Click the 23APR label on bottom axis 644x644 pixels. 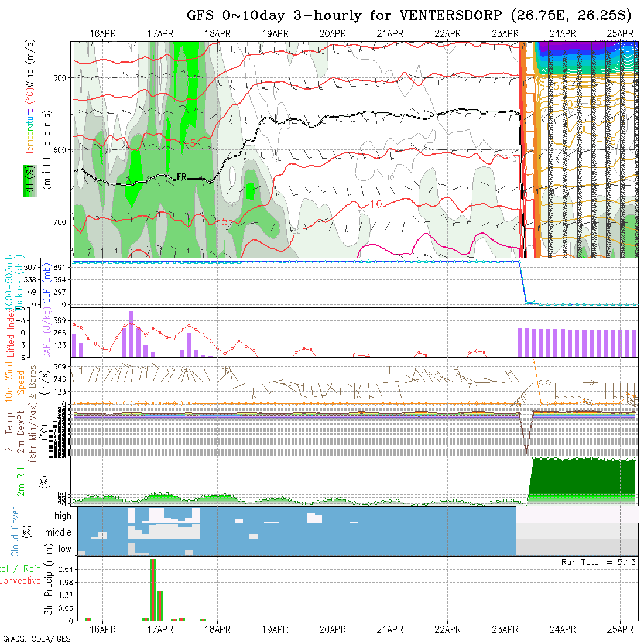tap(505, 629)
